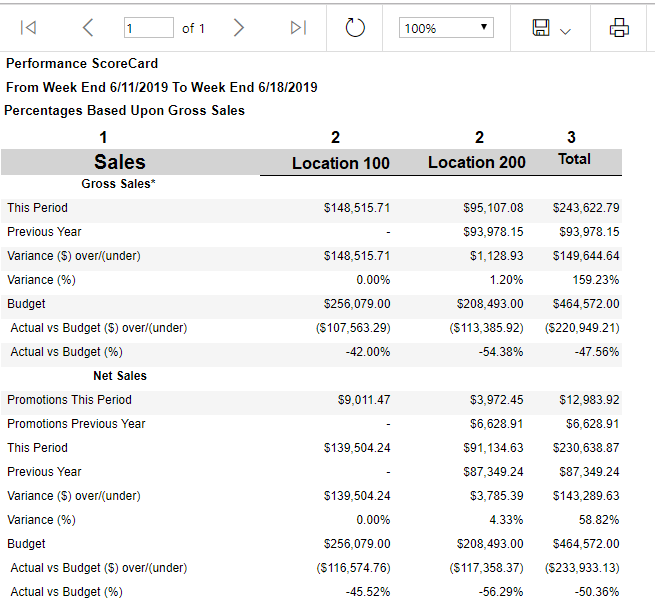Click the Promotions This Period row label
The height and width of the screenshot is (605, 655).
click(69, 400)
